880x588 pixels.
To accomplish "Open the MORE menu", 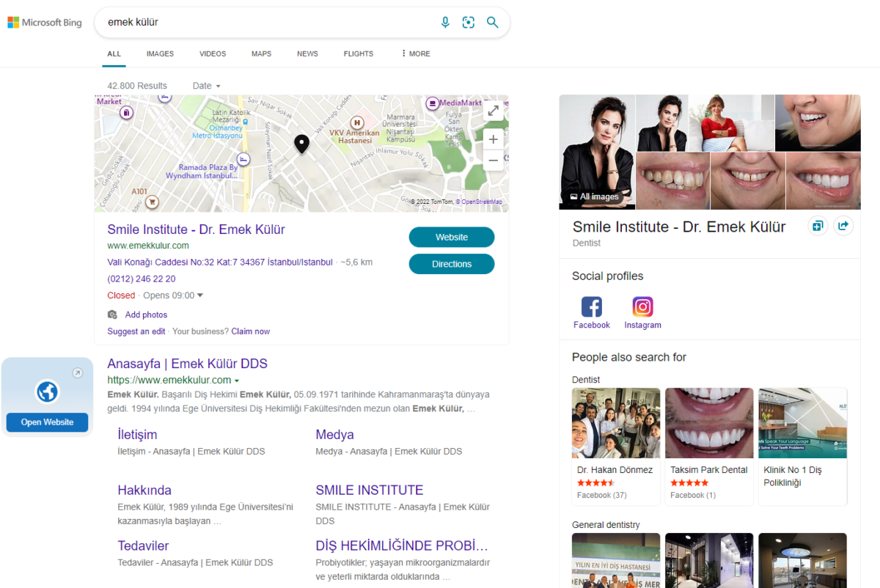I will click(415, 54).
